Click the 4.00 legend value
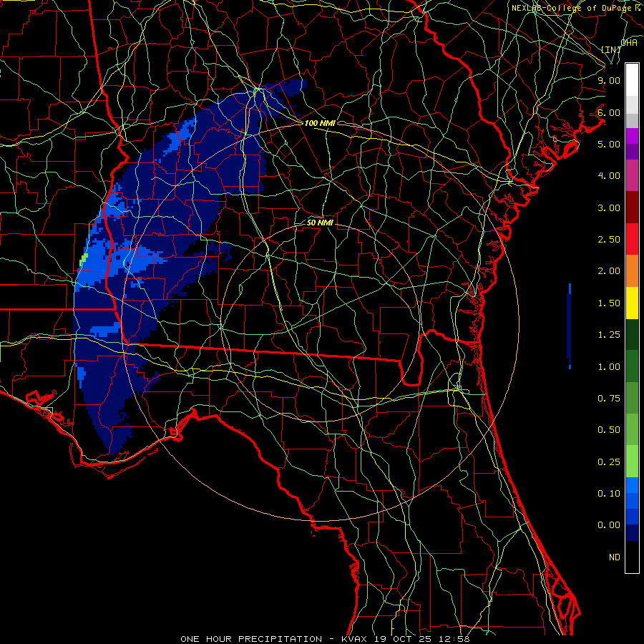 (609, 176)
